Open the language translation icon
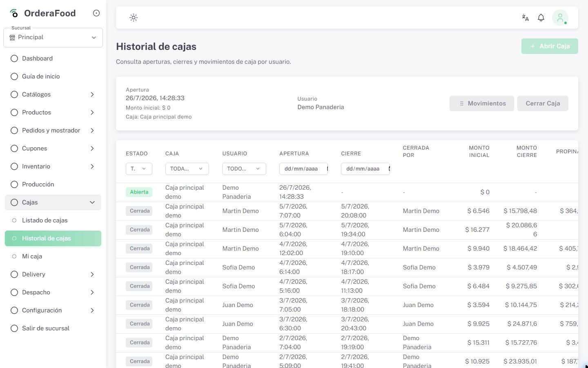Viewport: 588px width, 368px height. point(526,18)
